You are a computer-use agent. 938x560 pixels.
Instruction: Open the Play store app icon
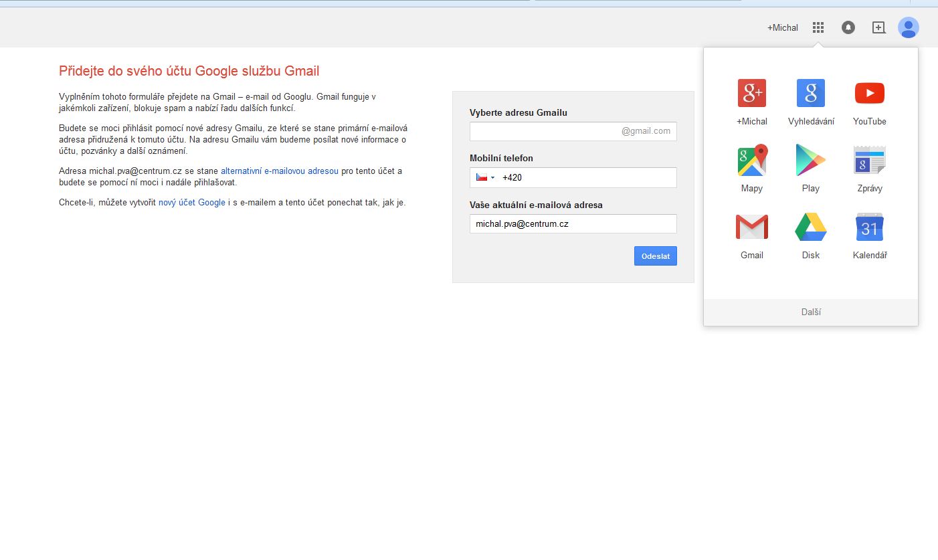pos(811,161)
